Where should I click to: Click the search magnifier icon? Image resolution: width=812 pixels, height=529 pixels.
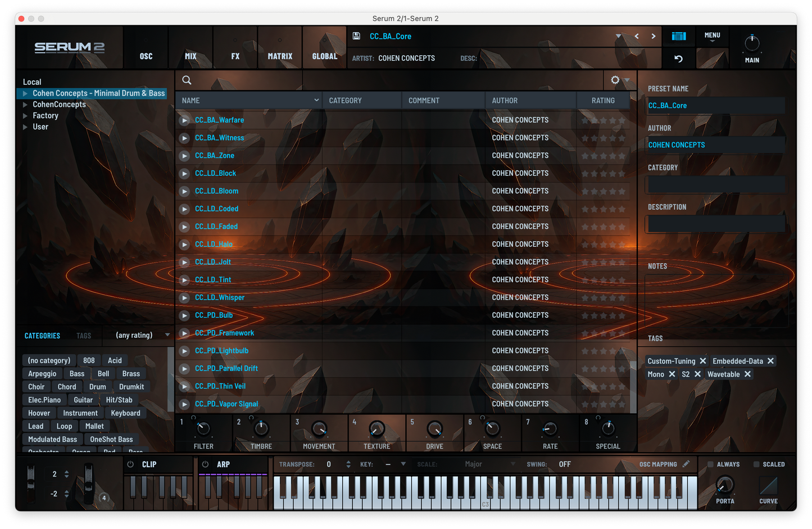187,80
